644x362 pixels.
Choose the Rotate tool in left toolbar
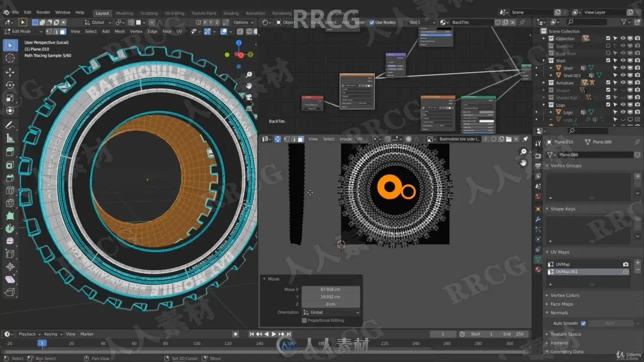point(10,85)
